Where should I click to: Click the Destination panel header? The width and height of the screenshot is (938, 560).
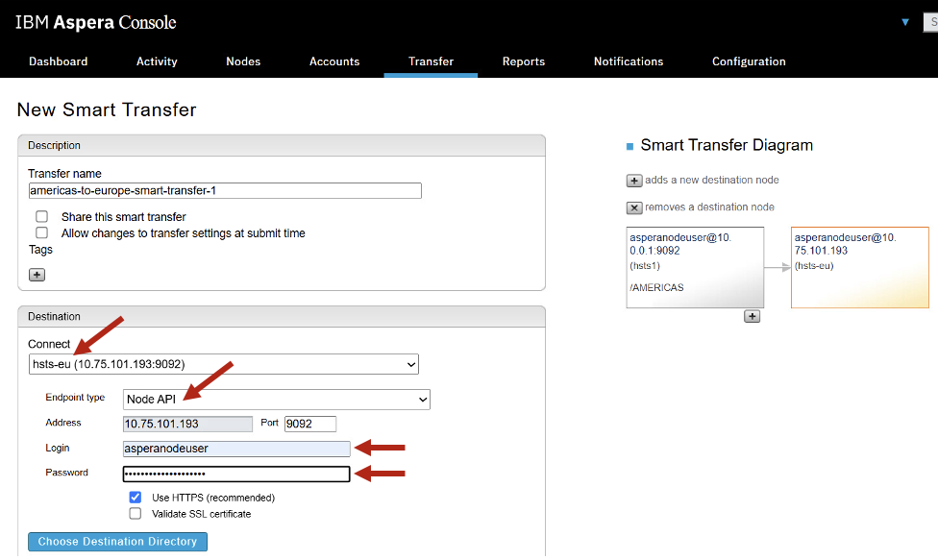(x=282, y=316)
